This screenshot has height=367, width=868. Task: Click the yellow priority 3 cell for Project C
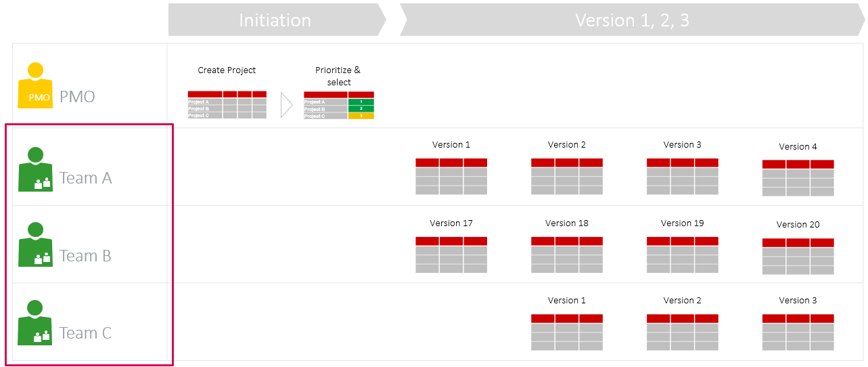point(361,116)
